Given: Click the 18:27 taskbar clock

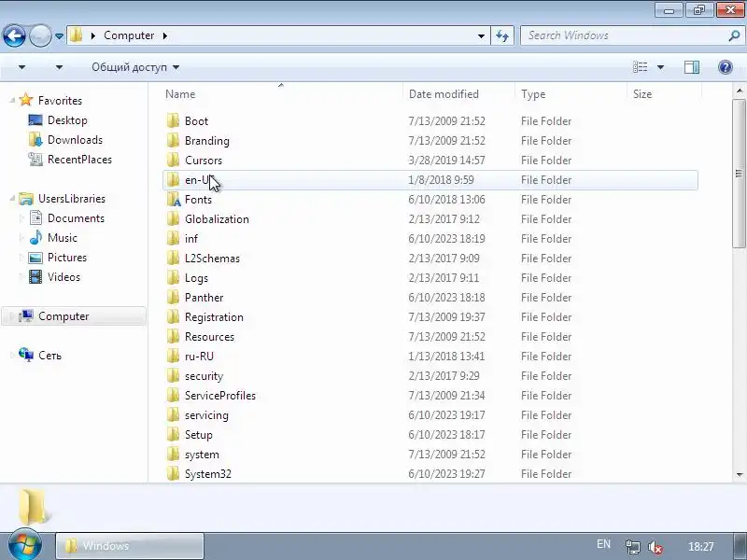Looking at the screenshot, I should coord(701,547).
